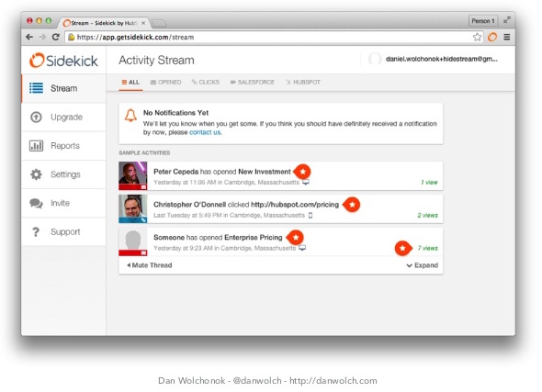The image size is (542, 392).
Task: Select the Upgrade arrow icon in sidebar
Action: pos(36,118)
